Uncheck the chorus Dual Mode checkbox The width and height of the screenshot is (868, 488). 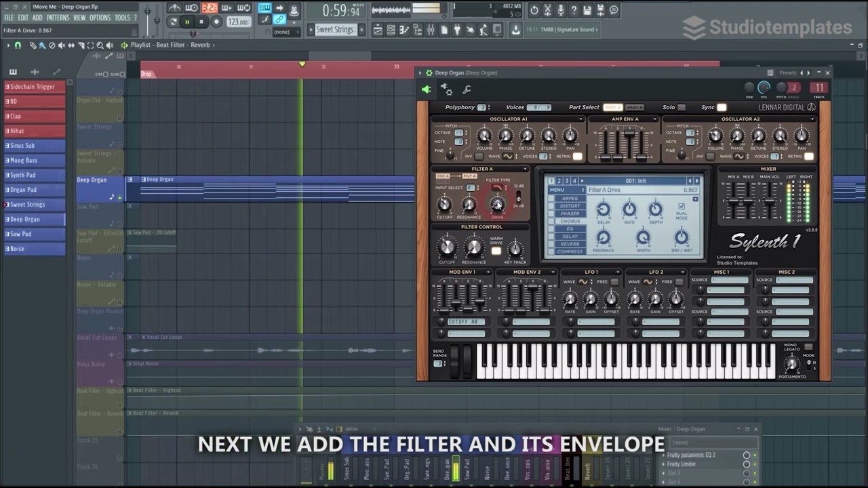click(x=682, y=206)
